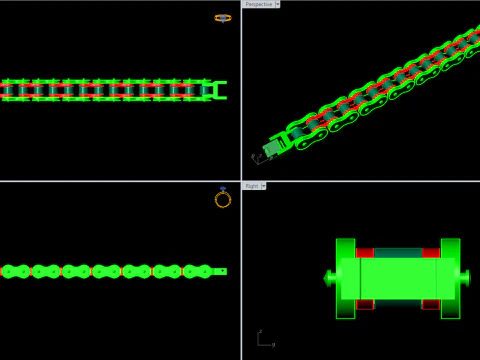This screenshot has height=360, width=480.
Task: Click the gold ring with blue gem icon
Action: pyautogui.click(x=223, y=197)
